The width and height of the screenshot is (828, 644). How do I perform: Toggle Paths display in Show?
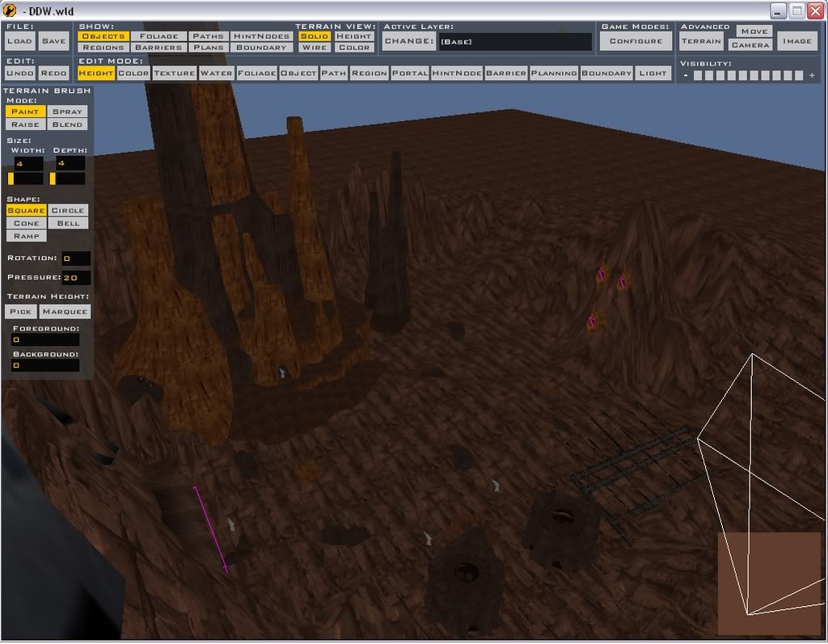[x=208, y=36]
